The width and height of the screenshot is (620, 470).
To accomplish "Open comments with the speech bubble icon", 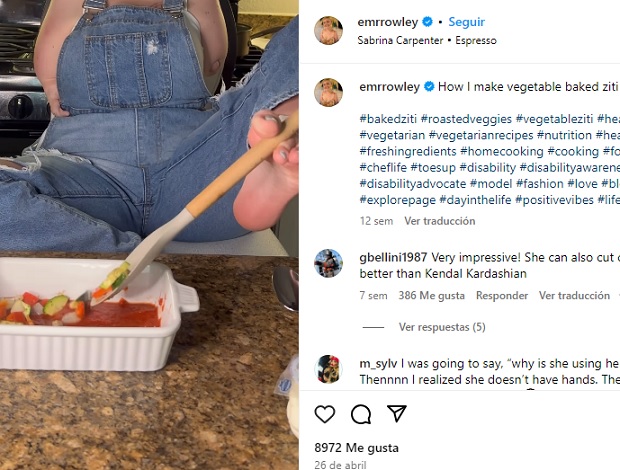I will point(361,414).
